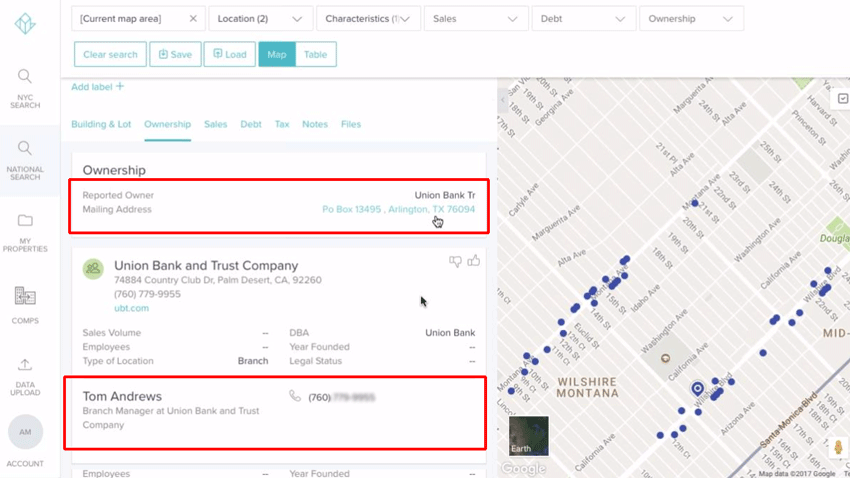Open the Ownership tab
The height and width of the screenshot is (478, 850).
pyautogui.click(x=168, y=124)
